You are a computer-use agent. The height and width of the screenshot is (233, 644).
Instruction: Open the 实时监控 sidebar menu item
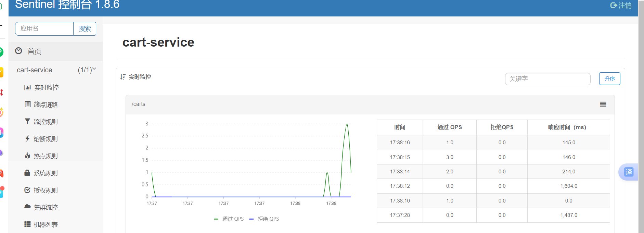click(55, 87)
